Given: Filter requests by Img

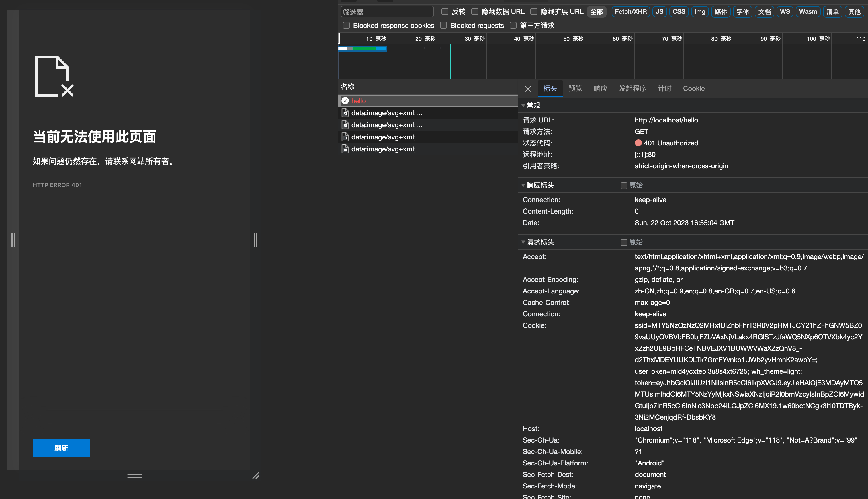Looking at the screenshot, I should pos(700,12).
